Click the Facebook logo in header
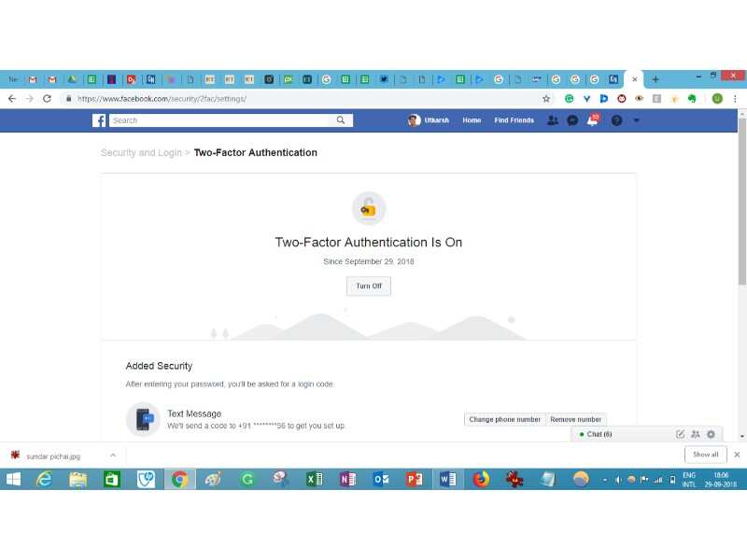Screen dimensions: 747x560 (99, 120)
